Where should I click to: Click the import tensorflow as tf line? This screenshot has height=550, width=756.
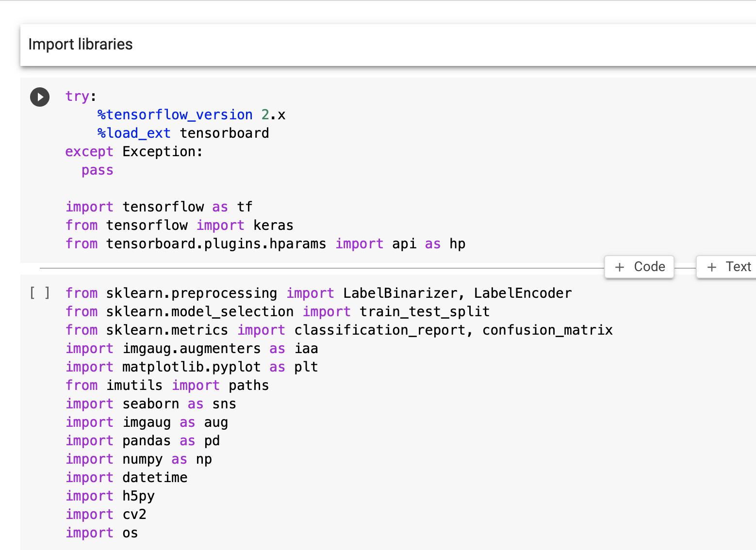(159, 207)
